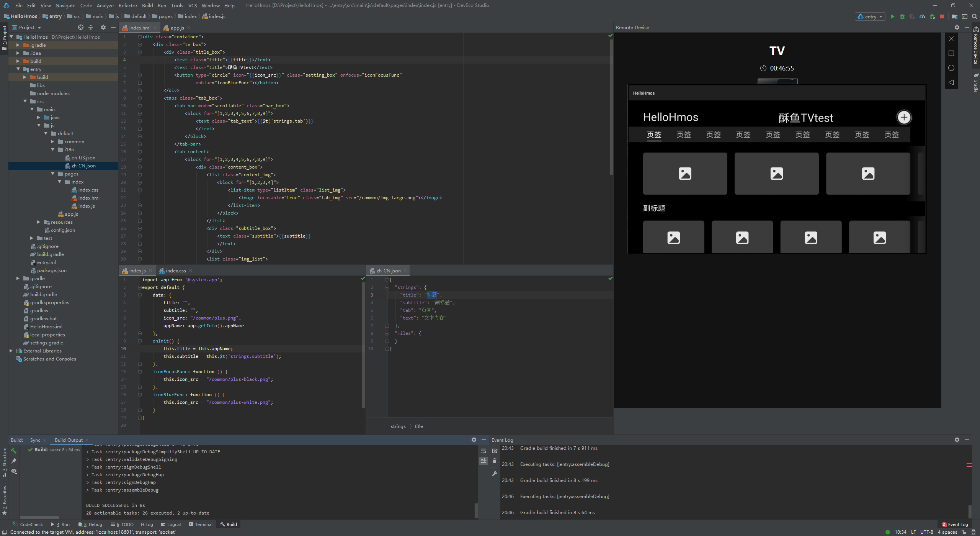Screen dimensions: 980x536
Task: Collapse the i18n folder
Action: (52, 149)
